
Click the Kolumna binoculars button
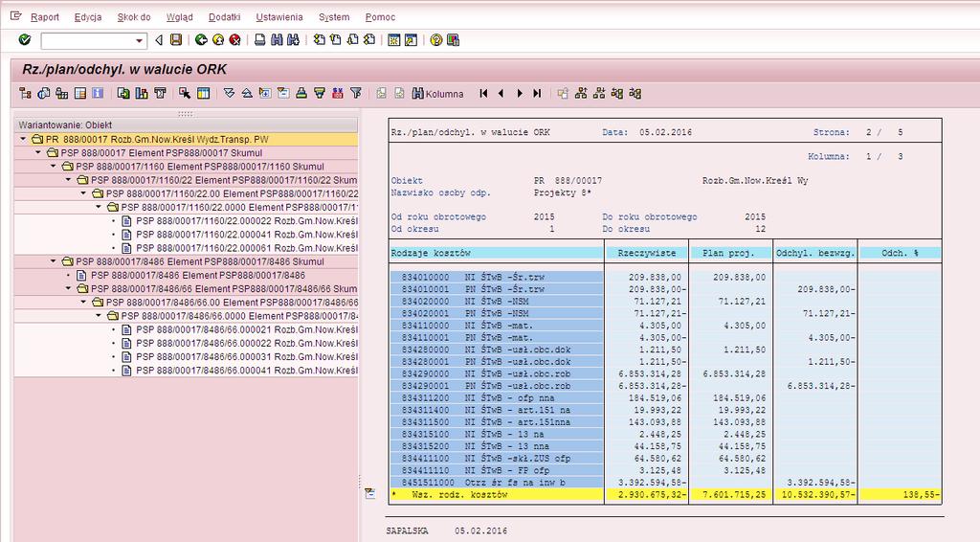[437, 94]
